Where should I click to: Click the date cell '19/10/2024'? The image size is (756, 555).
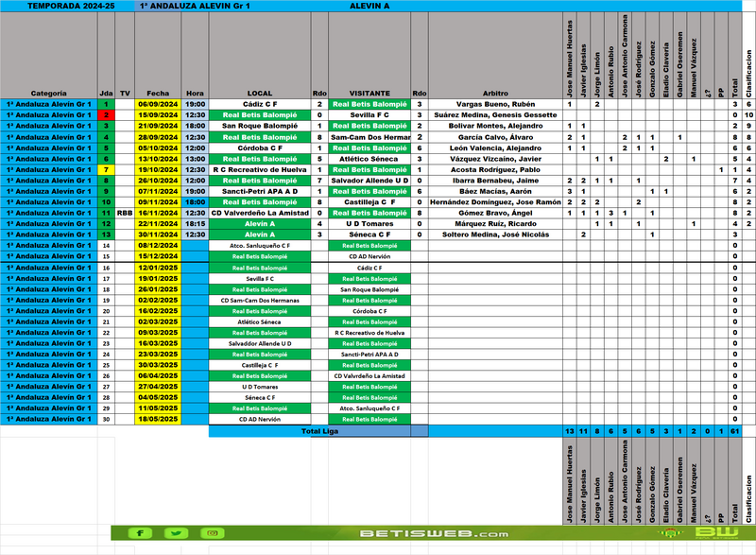(158, 170)
